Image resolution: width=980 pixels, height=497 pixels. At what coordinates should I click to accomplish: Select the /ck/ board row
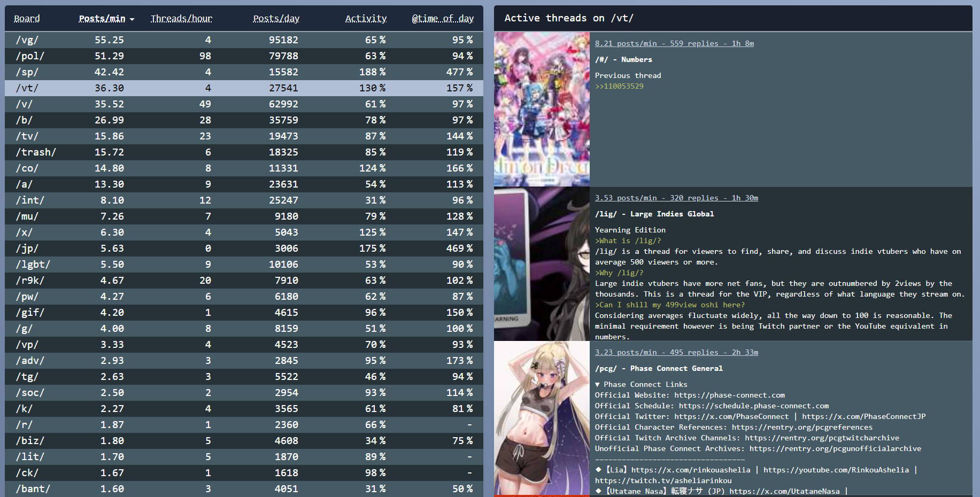(x=244, y=473)
